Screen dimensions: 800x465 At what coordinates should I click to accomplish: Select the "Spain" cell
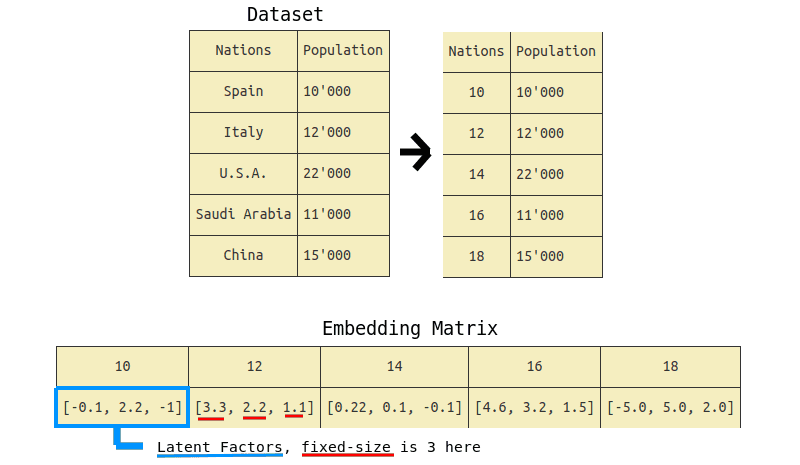pos(243,92)
